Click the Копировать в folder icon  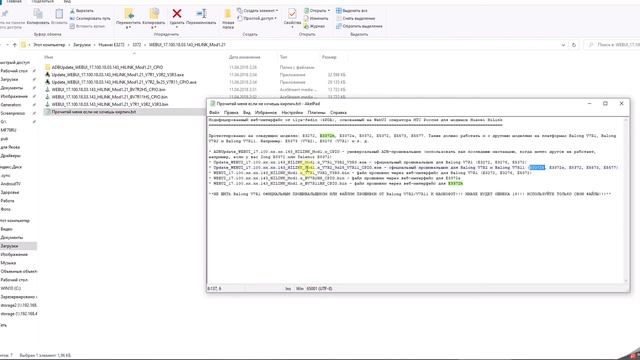[154, 18]
